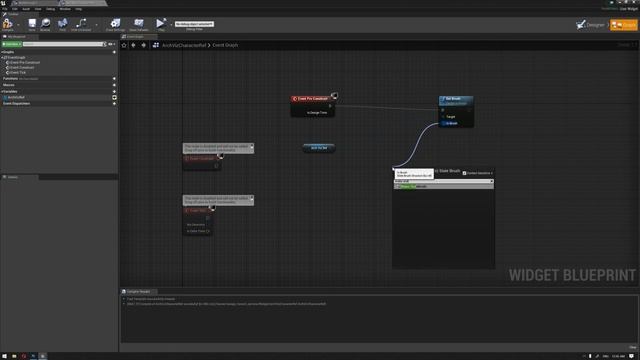Open the File menu
640x360 pixels.
(x=5, y=9)
